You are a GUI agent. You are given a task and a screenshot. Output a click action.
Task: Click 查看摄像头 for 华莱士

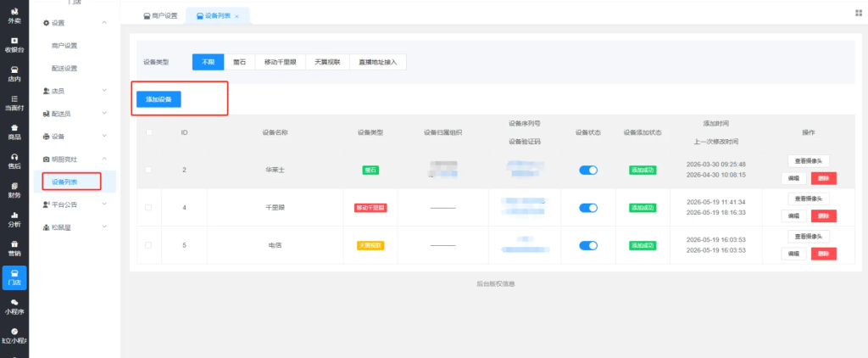coord(808,160)
